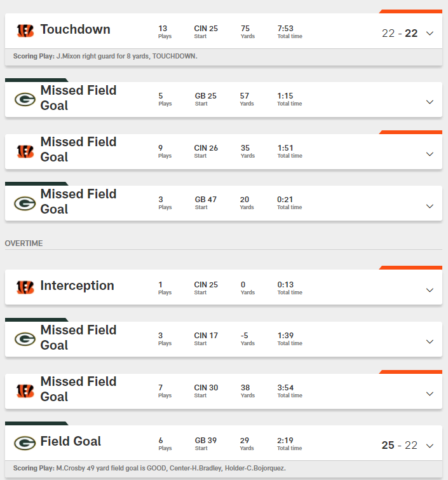This screenshot has width=448, height=480.
Task: Expand the Interception drive details chevron
Action: (430, 290)
